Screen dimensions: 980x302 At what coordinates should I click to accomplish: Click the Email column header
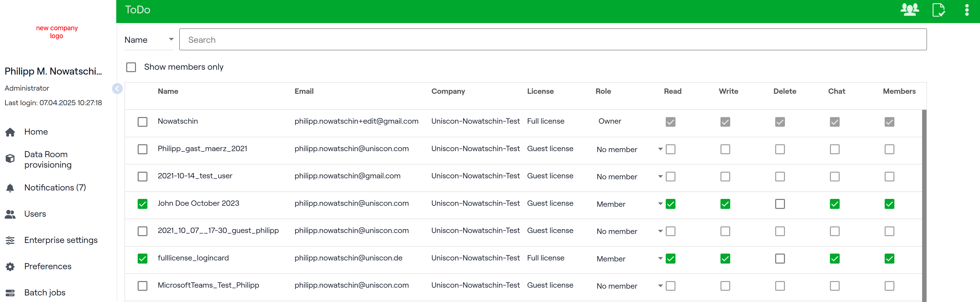click(x=304, y=91)
